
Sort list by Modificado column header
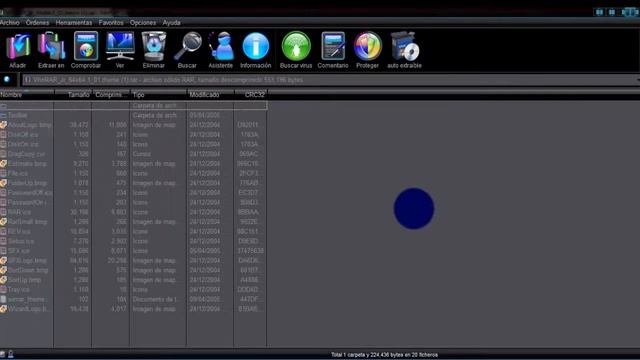(x=210, y=95)
